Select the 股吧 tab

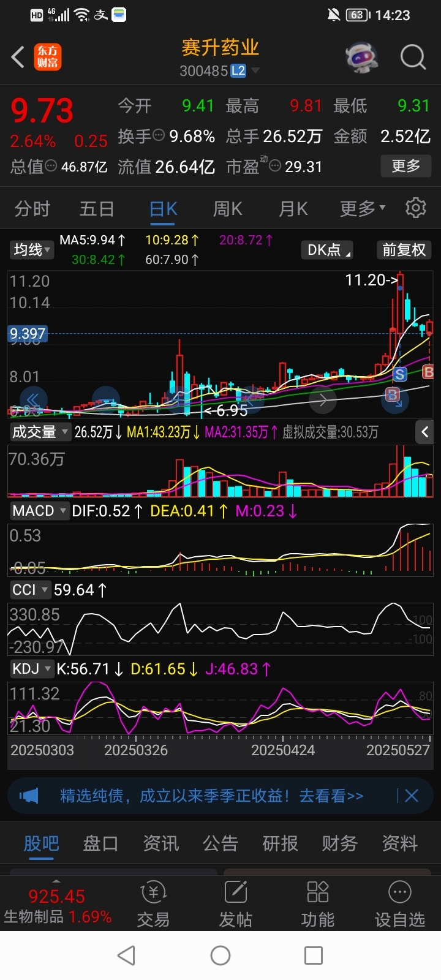[x=41, y=843]
